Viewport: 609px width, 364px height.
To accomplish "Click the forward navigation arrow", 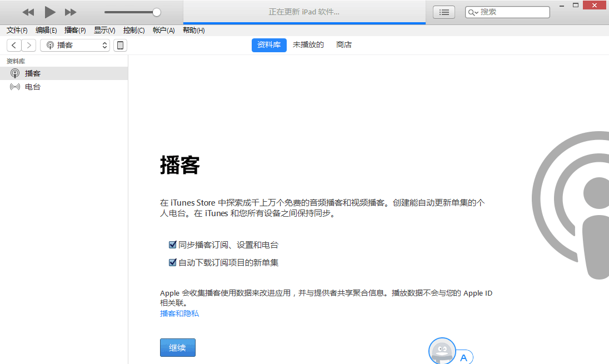I will 29,45.
